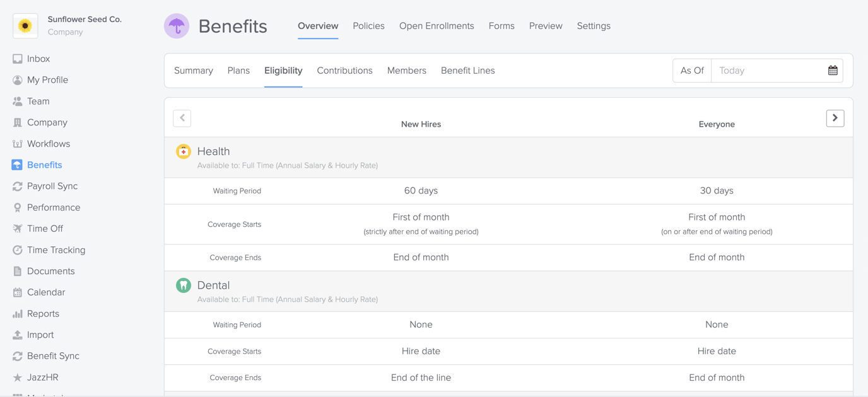Click the Team people icon

click(18, 101)
